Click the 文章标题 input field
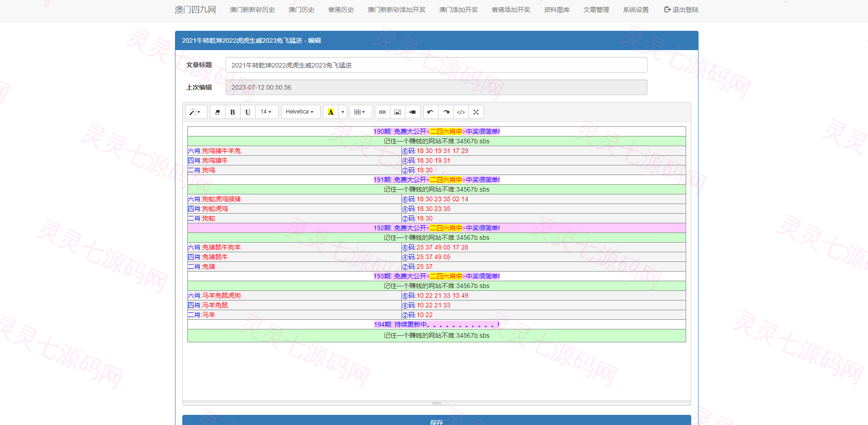Screen dimensions: 868x425 point(436,65)
